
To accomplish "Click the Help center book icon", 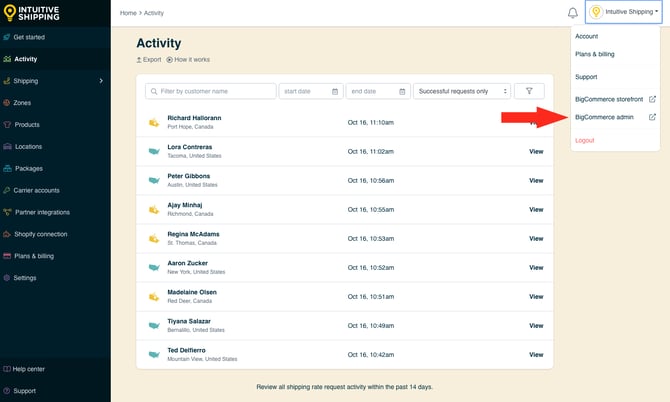I will point(7,369).
